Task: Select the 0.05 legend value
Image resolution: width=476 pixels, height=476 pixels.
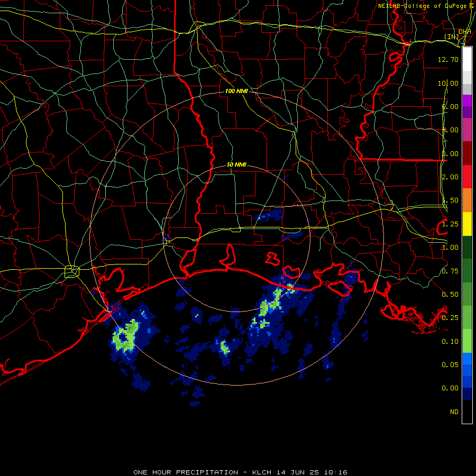Action: (x=450, y=365)
